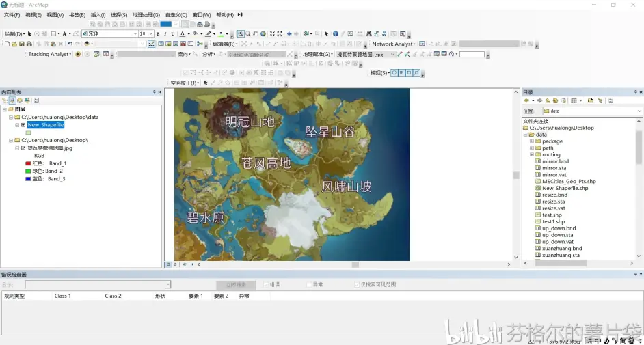This screenshot has width=644, height=345.
Task: Open the 文件(F) menu
Action: click(x=12, y=15)
